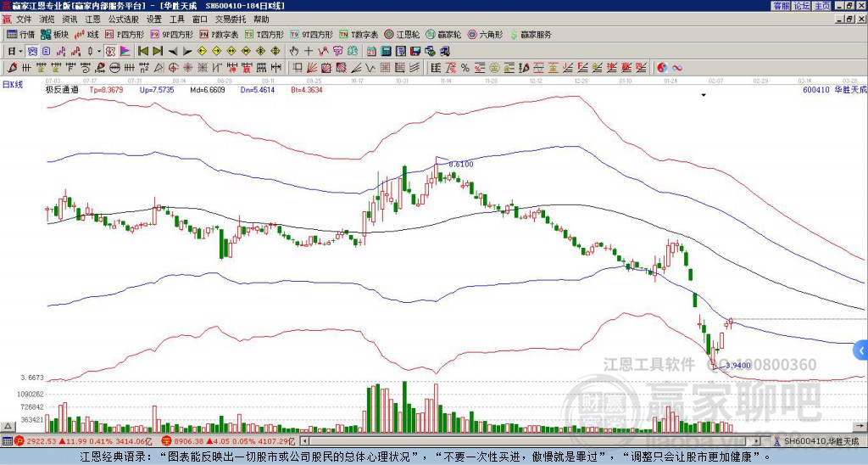Click the percent % tool icon
Viewport: 868px width, 465px height.
coord(465,68)
